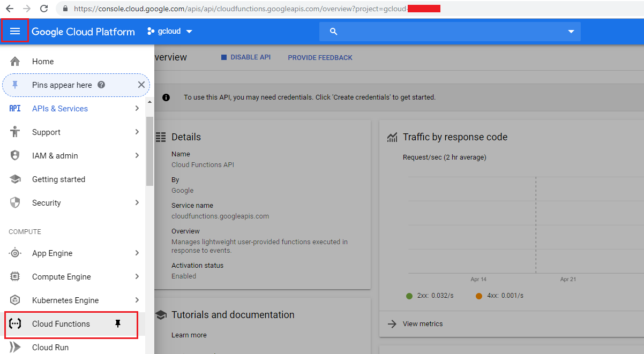The image size is (644, 354).
Task: Click the API icon beside APIs & Services
Action: 15,108
